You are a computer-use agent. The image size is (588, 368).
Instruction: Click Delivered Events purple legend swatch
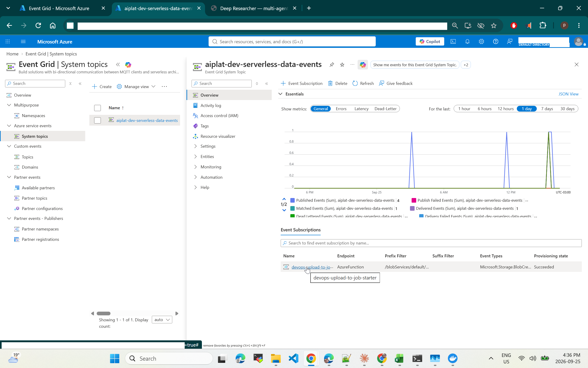tap(412, 208)
